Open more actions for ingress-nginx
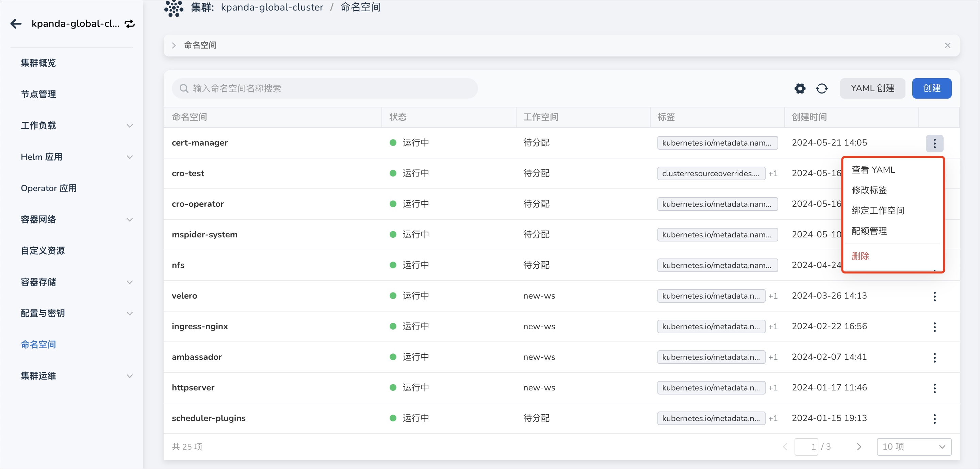The height and width of the screenshot is (469, 980). point(934,327)
